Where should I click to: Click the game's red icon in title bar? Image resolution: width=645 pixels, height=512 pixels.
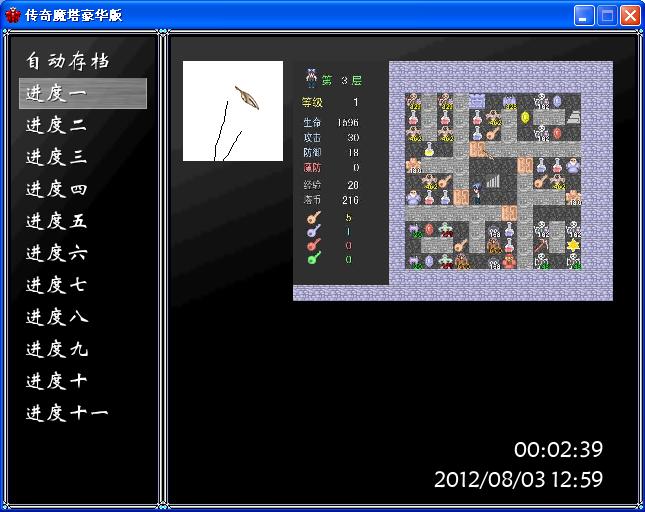(13, 15)
